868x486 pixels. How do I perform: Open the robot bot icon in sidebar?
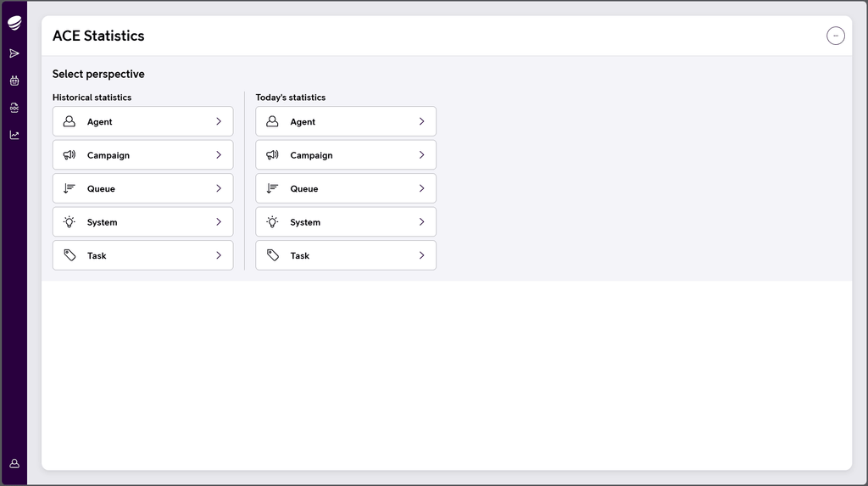point(14,81)
